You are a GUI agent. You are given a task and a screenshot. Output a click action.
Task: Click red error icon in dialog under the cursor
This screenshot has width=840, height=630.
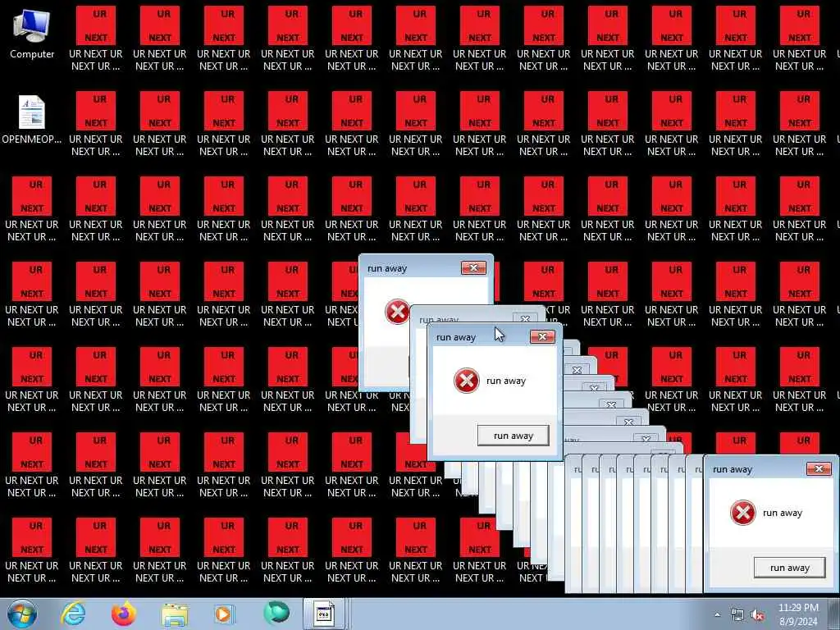467,381
